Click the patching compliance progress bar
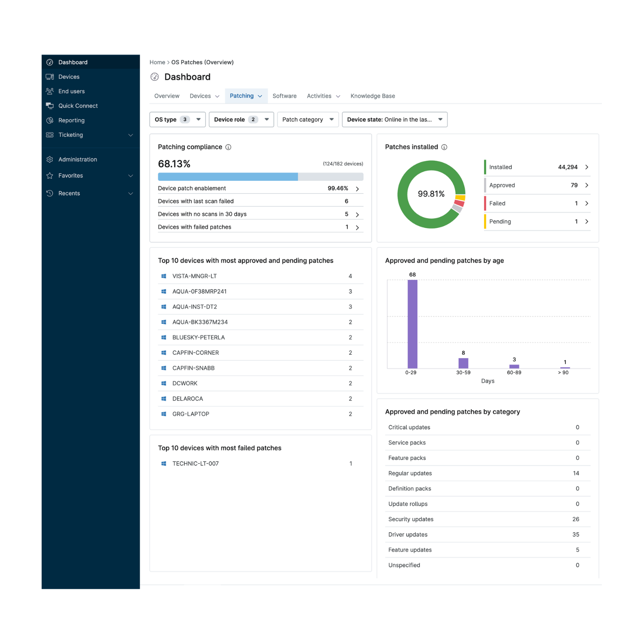This screenshot has height=644, width=644. [260, 176]
